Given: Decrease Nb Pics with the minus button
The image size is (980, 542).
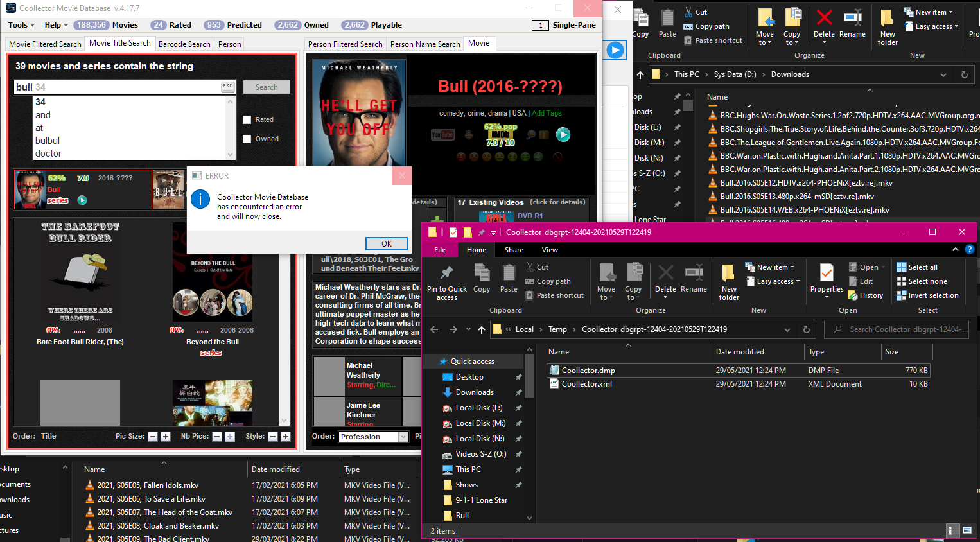Looking at the screenshot, I should (x=217, y=437).
